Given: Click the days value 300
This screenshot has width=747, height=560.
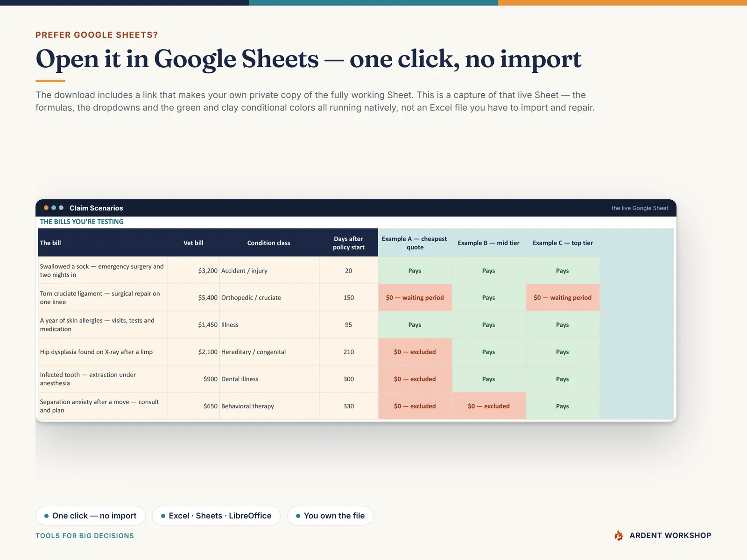Looking at the screenshot, I should pyautogui.click(x=349, y=379).
